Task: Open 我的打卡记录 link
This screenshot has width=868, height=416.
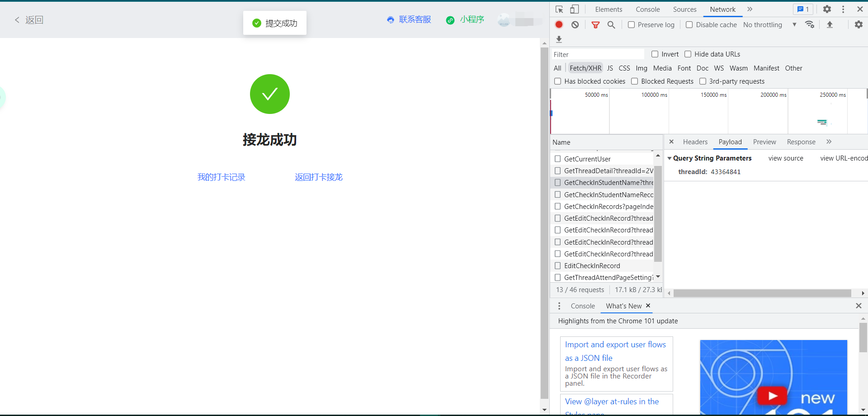Action: click(221, 177)
